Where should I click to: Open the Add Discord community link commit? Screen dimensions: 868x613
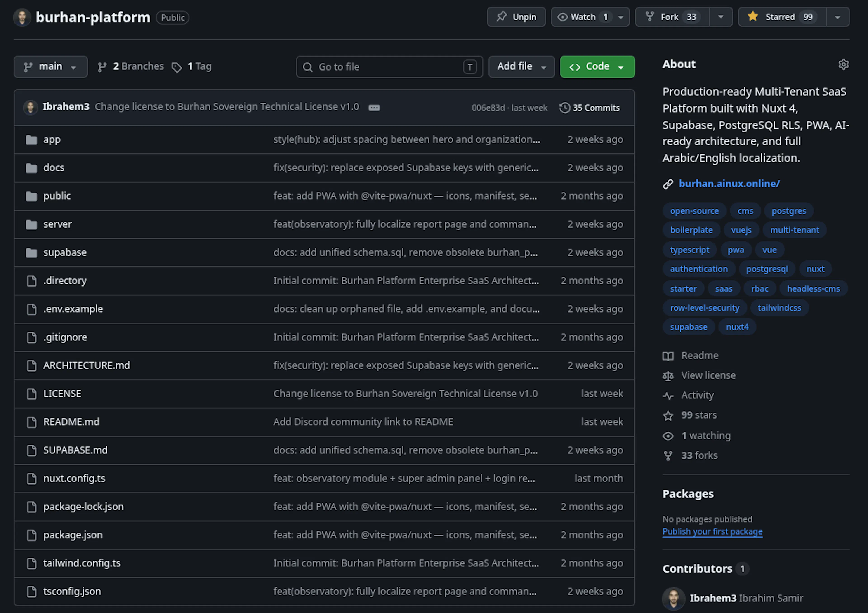363,422
